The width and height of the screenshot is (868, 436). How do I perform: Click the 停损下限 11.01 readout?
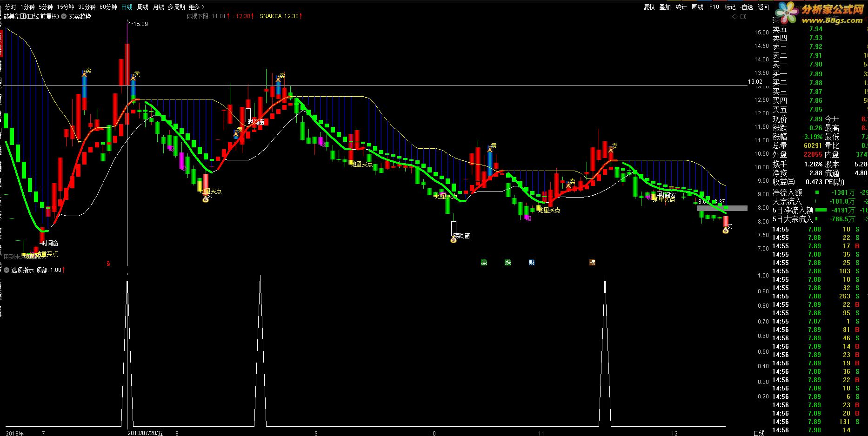[x=208, y=16]
